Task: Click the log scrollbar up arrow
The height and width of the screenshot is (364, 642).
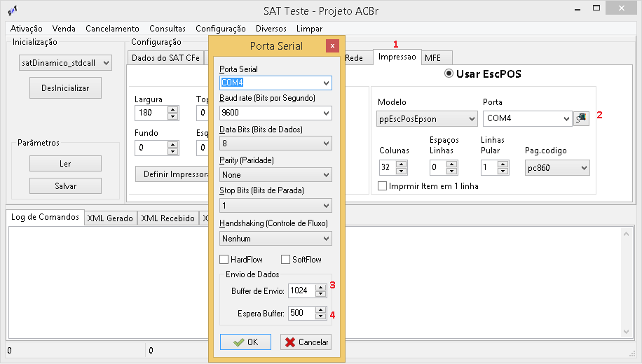Action: 626,234
